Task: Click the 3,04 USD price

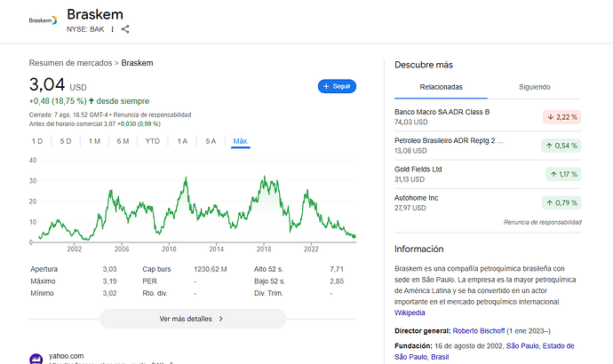Action: coord(58,84)
